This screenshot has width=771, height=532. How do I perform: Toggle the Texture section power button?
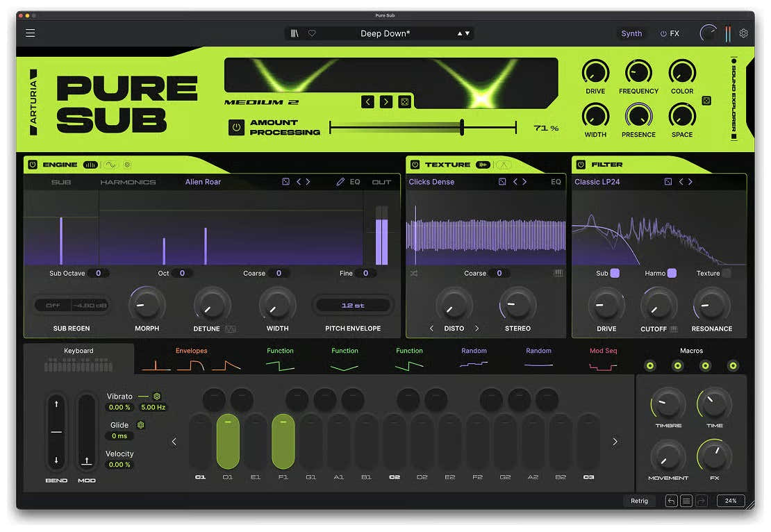click(x=415, y=165)
